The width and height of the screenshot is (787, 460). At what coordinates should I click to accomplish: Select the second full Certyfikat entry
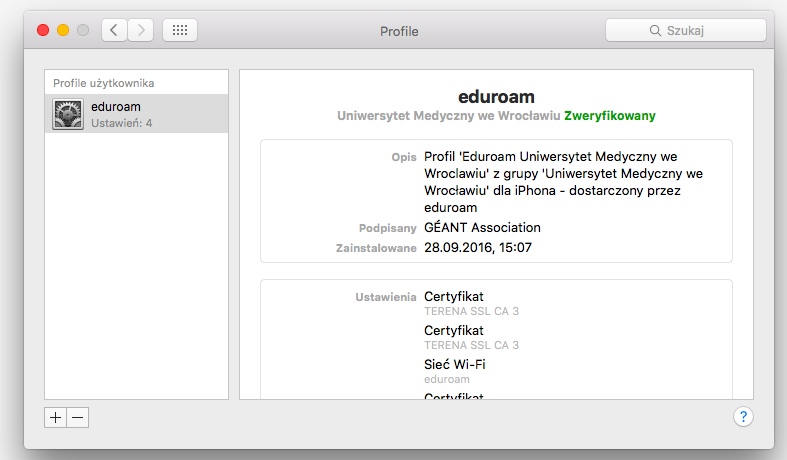click(454, 330)
